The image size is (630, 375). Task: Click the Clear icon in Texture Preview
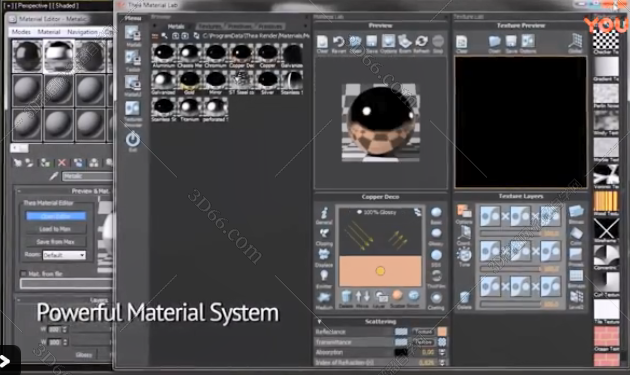(x=462, y=42)
